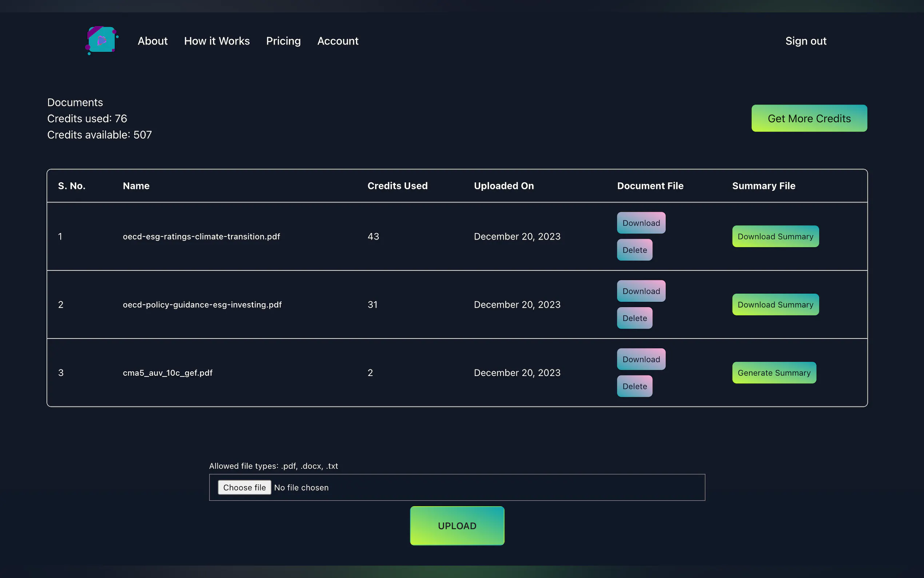Open the About page
Image resolution: width=924 pixels, height=578 pixels.
click(x=152, y=41)
